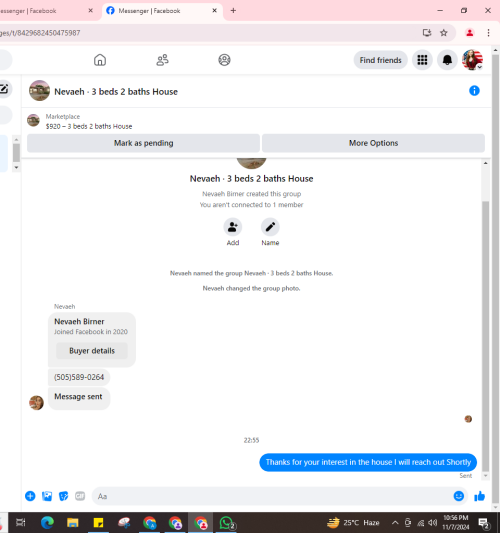Choose a GIF
This screenshot has height=533, width=500.
pyautogui.click(x=80, y=496)
